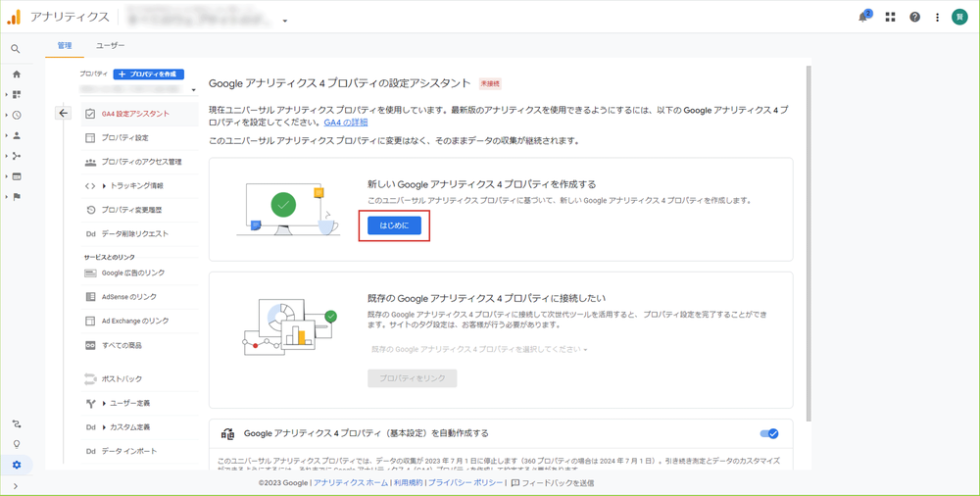980x496 pixels.
Task: Go to Home icon in sidebar
Action: [17, 74]
